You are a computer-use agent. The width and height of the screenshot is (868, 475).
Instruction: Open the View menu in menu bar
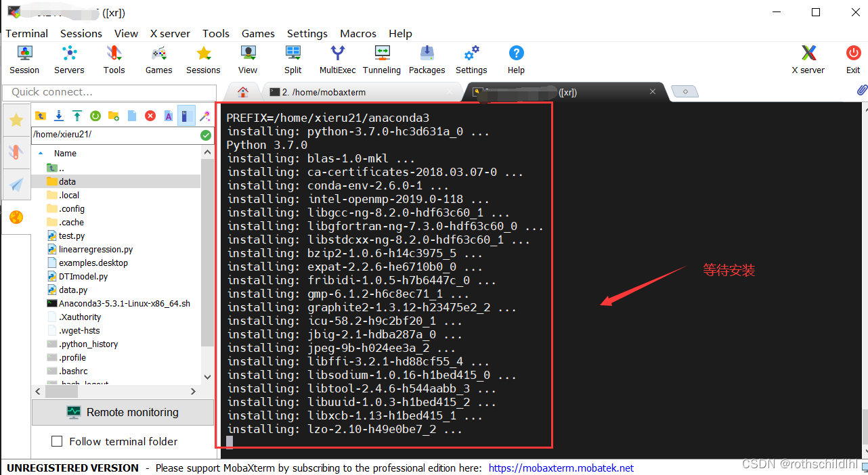click(x=126, y=33)
